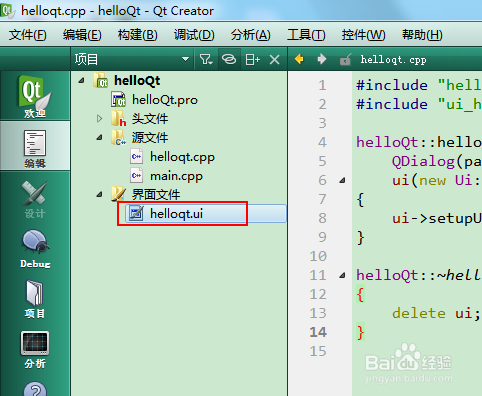Click the helloqt.cpp open document selector

pyautogui.click(x=393, y=60)
